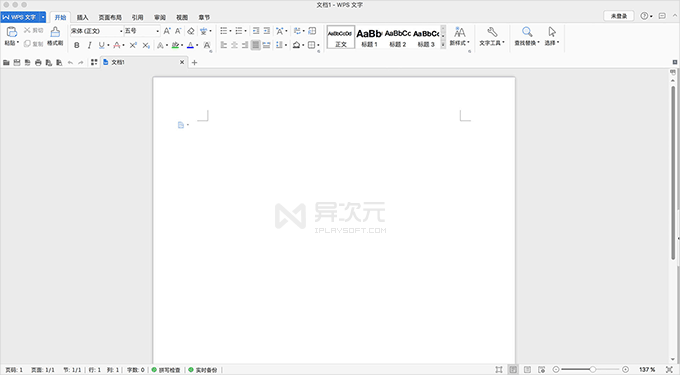The width and height of the screenshot is (680, 375).
Task: Toggle show paragraph marks icon
Action: click(x=312, y=31)
